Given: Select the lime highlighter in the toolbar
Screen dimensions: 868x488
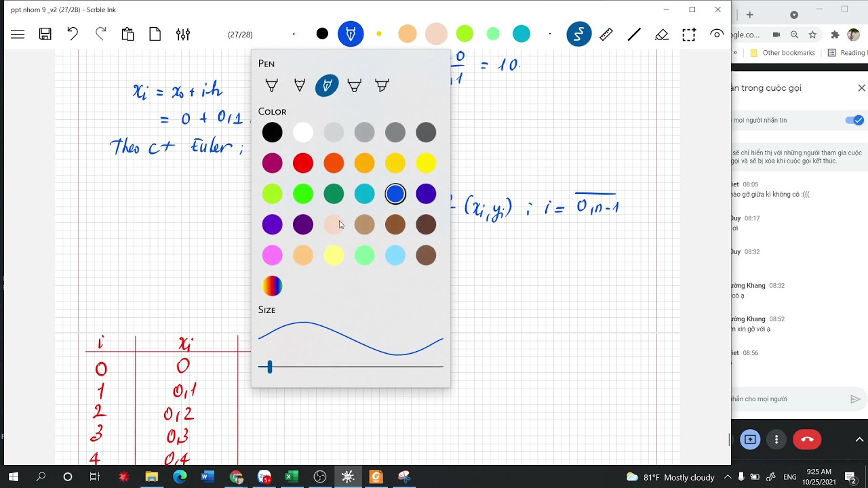Looking at the screenshot, I should pyautogui.click(x=465, y=34).
